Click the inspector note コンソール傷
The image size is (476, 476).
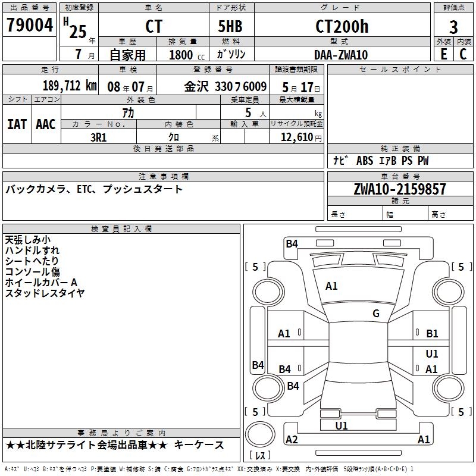(33, 272)
